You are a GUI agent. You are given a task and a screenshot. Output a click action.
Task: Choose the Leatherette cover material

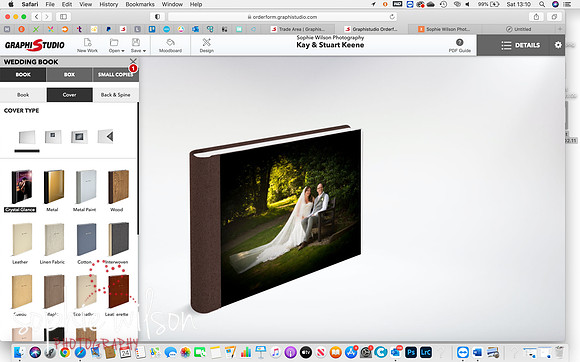(x=118, y=295)
